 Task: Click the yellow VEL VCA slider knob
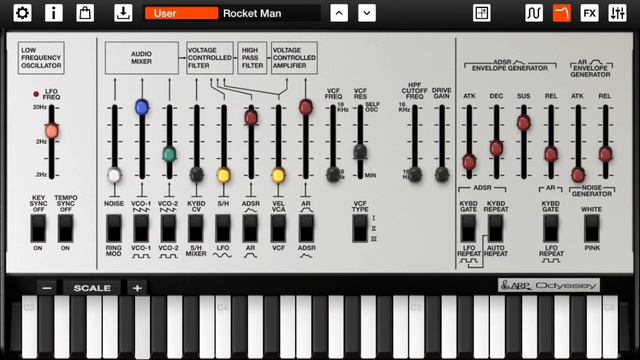278,175
